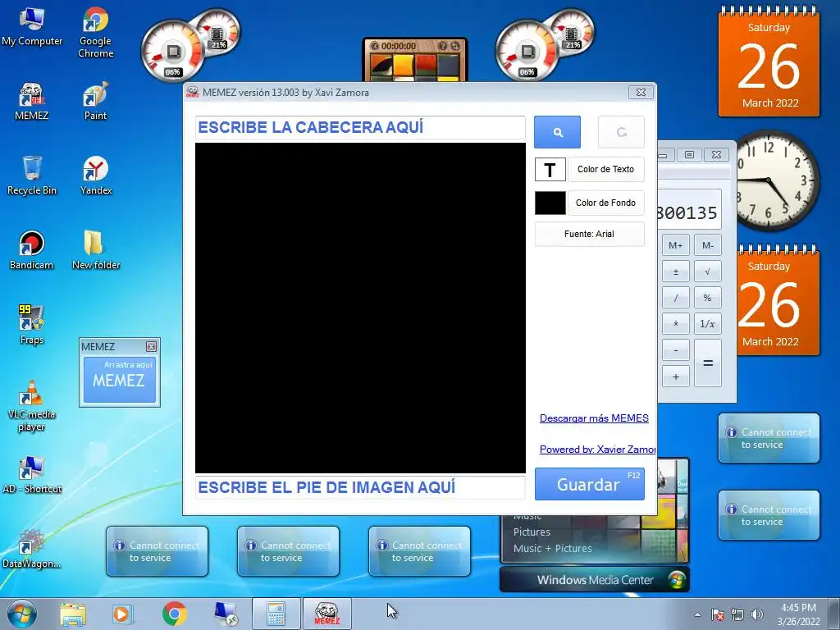The image size is (840, 630).
Task: Click the Windows Media Center gadget
Action: pyautogui.click(x=595, y=580)
